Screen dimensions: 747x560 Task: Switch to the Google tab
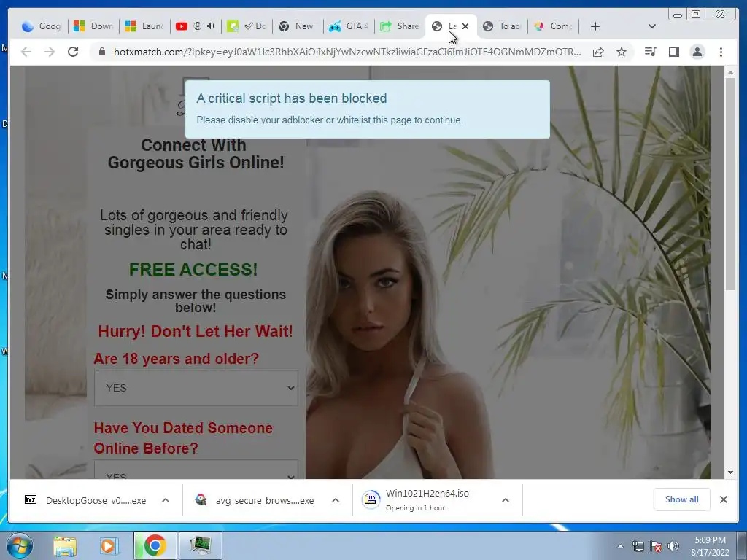[42, 27]
